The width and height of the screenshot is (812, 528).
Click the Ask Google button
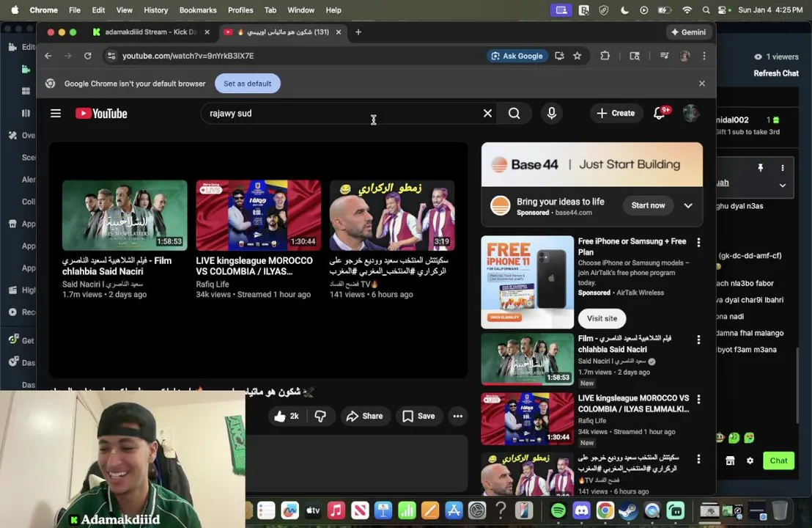[x=517, y=56]
